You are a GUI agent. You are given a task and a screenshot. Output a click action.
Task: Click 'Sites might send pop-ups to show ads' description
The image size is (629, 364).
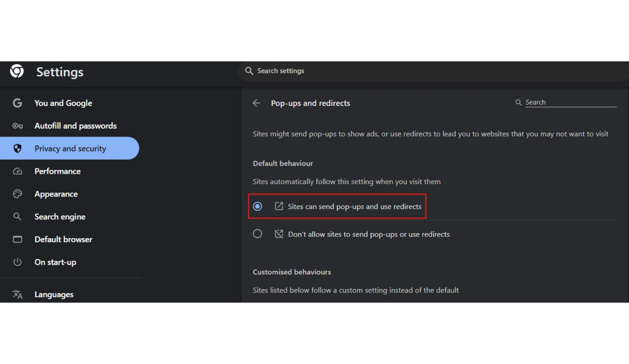coord(430,134)
